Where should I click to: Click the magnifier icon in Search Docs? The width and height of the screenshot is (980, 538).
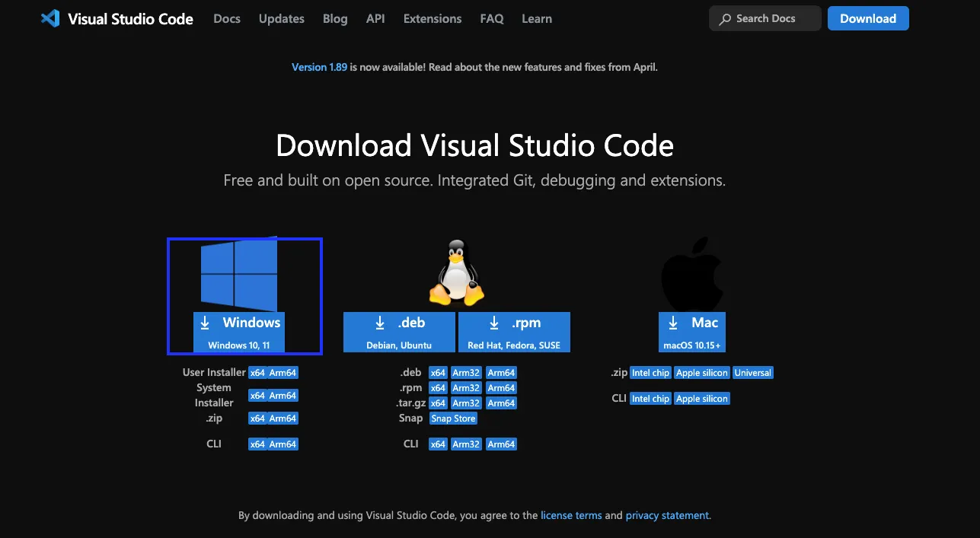coord(725,19)
